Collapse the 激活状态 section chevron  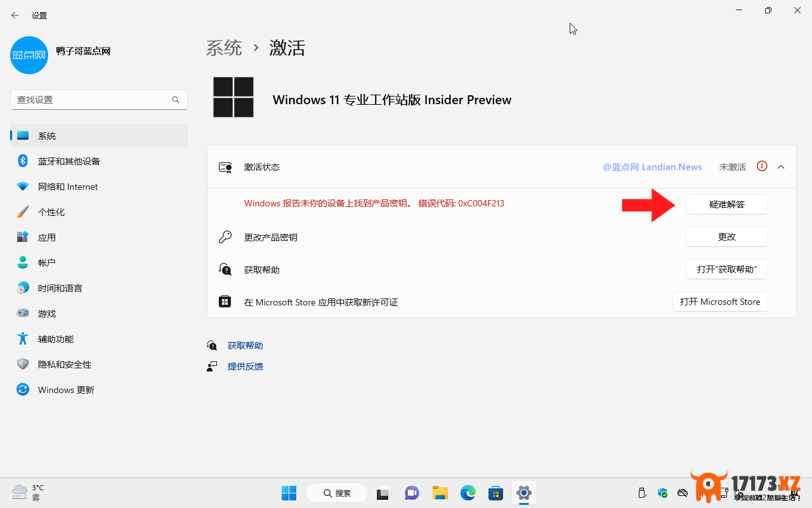pos(781,167)
